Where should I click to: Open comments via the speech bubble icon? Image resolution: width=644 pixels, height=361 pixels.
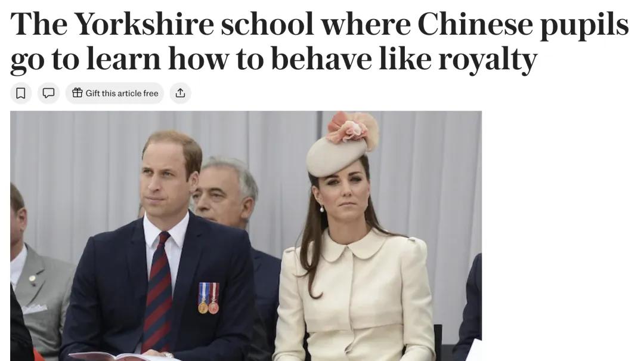click(48, 93)
